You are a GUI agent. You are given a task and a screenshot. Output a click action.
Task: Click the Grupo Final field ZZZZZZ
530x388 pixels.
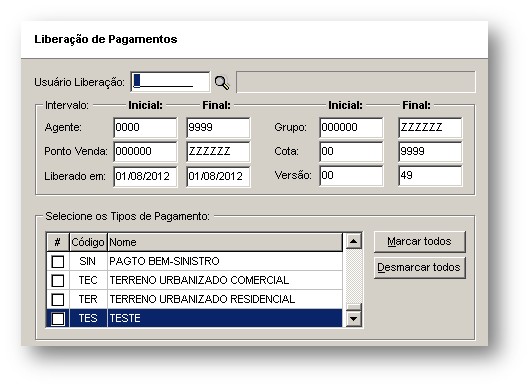tap(430, 127)
